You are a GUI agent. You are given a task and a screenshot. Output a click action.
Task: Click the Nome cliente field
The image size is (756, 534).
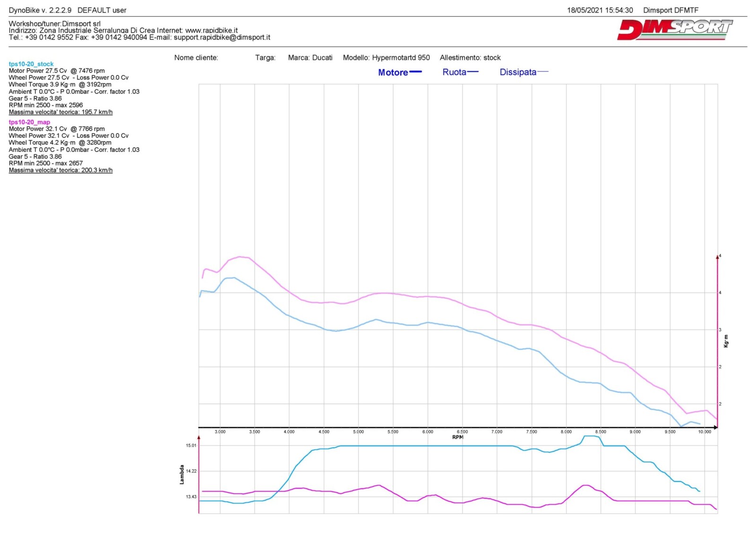pos(196,58)
